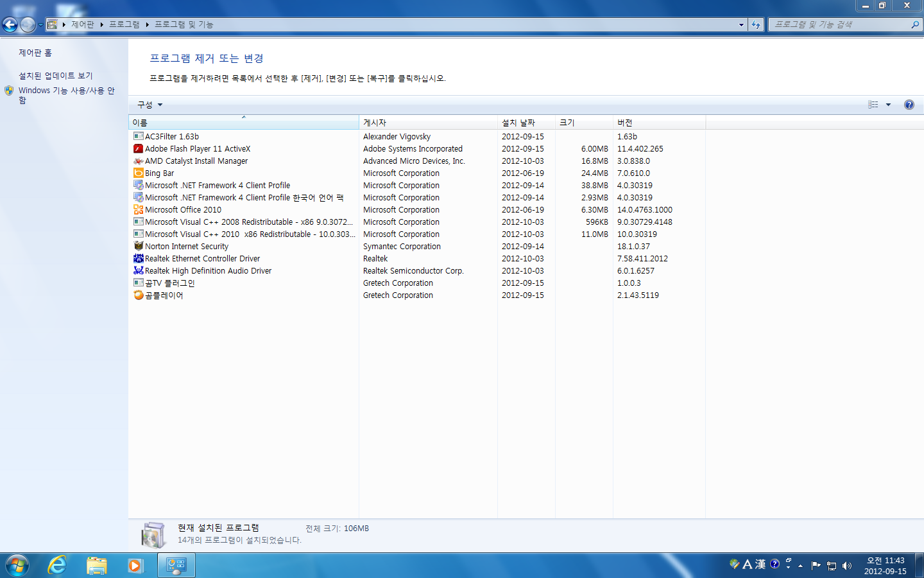
Task: Sort by the 설치 날짜 column header
Action: click(x=526, y=122)
